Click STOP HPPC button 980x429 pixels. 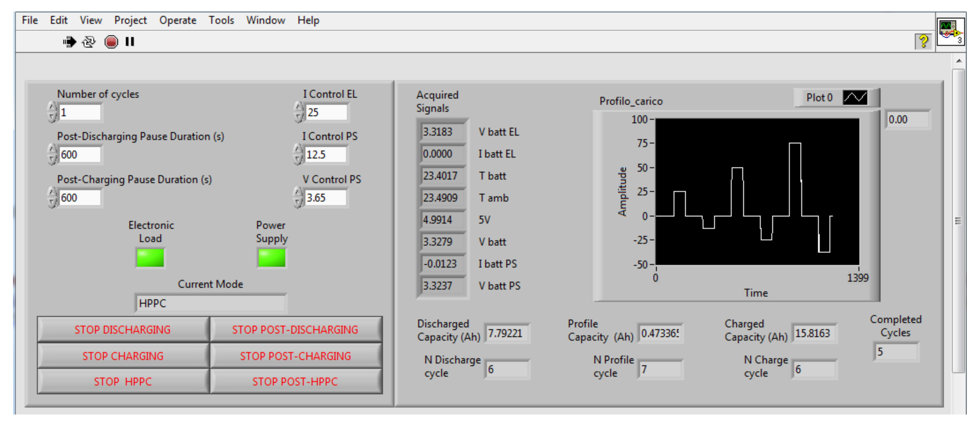tap(123, 381)
